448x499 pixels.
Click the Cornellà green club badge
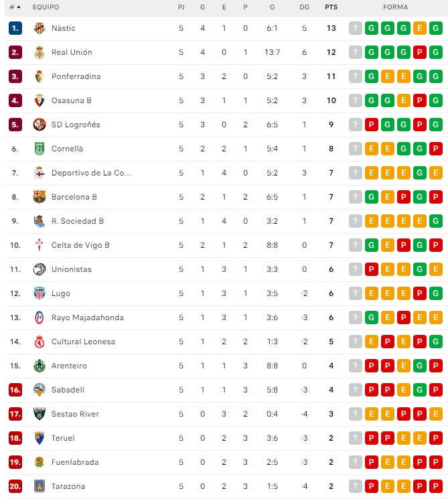point(40,149)
